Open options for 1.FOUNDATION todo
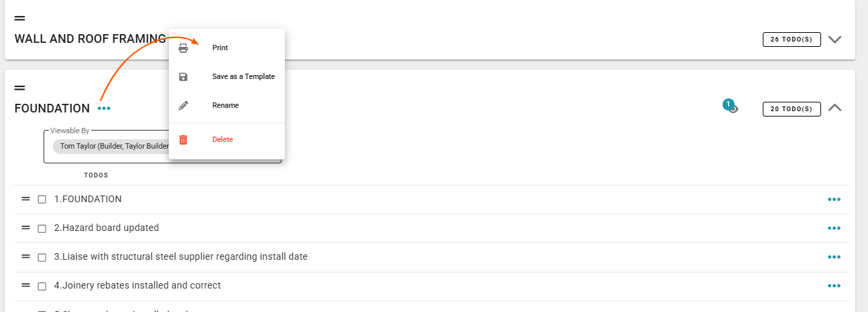The image size is (868, 312). coord(834,200)
